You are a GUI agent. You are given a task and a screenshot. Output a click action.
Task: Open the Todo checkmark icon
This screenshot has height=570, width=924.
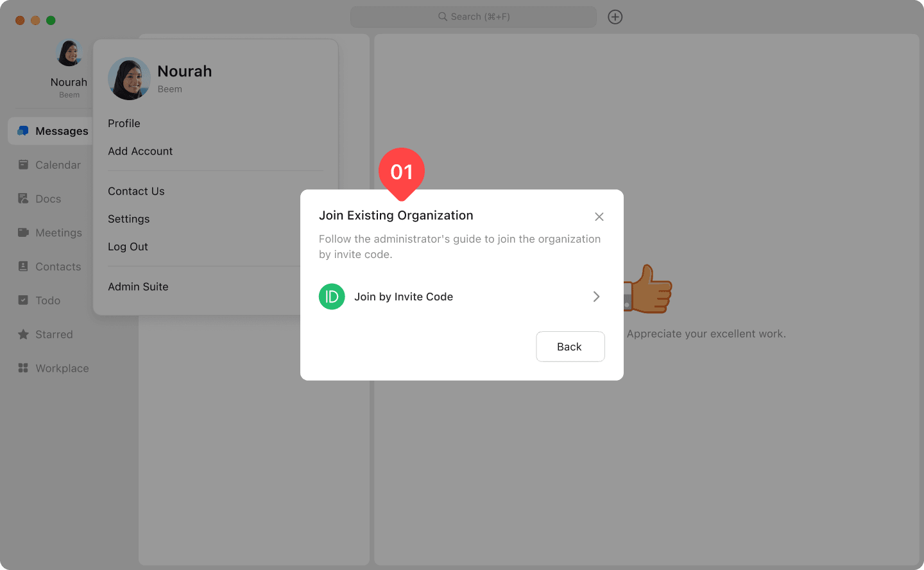(x=23, y=300)
